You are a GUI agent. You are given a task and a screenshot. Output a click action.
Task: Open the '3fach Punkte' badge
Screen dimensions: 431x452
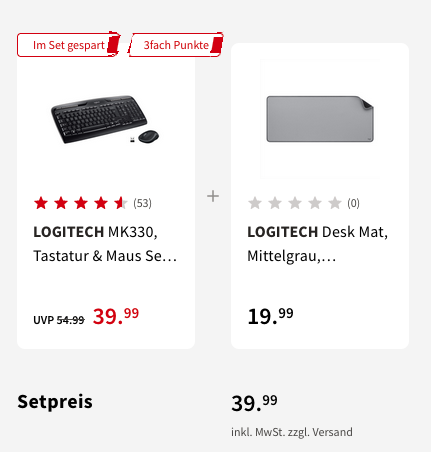coord(176,45)
